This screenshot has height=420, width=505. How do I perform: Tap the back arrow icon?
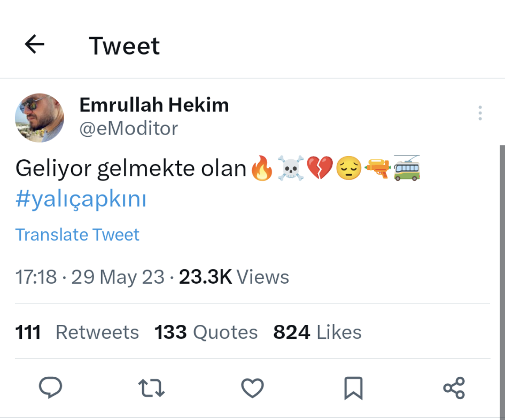tap(35, 45)
